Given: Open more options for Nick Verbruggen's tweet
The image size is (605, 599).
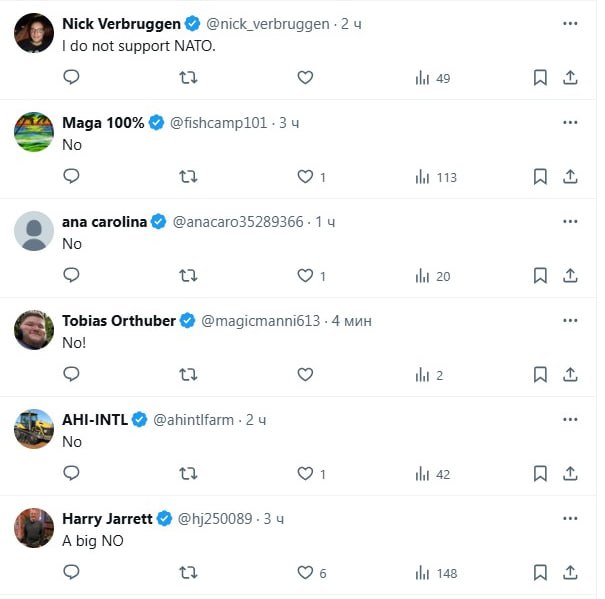Looking at the screenshot, I should [570, 24].
